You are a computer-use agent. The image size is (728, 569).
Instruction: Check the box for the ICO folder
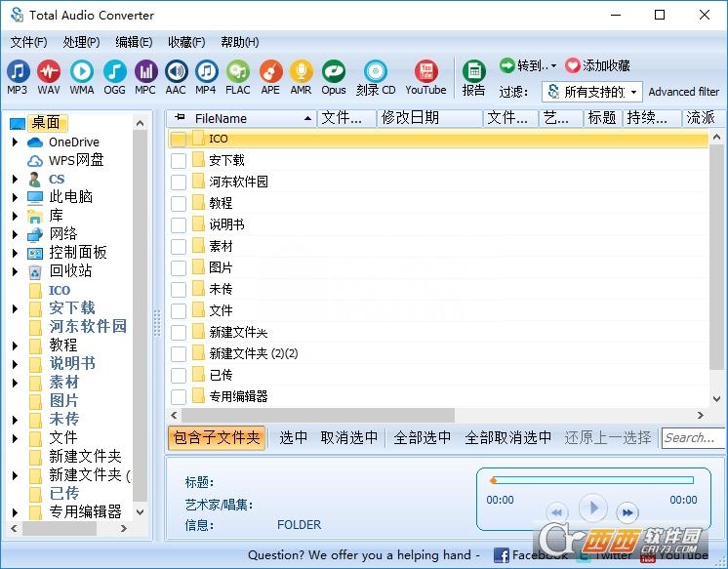pos(179,139)
